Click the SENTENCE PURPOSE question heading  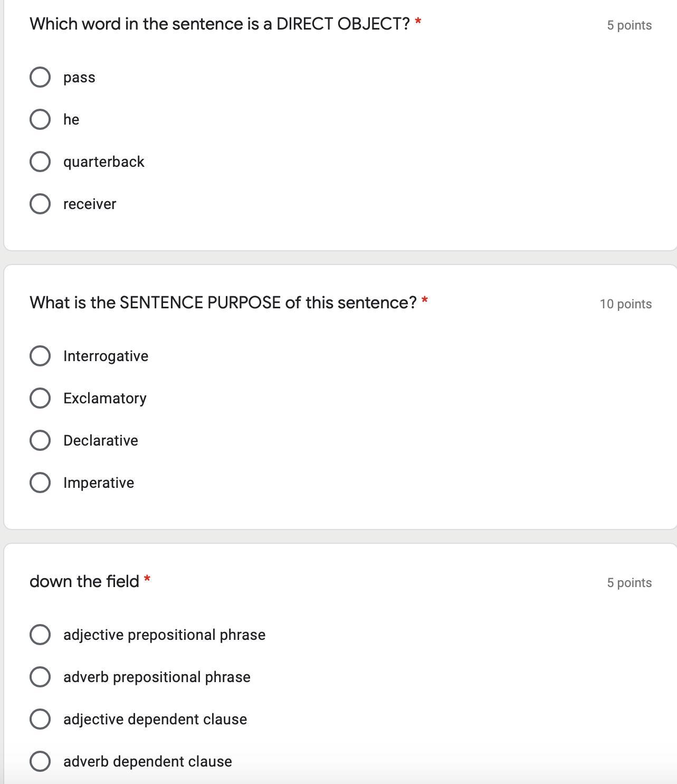pyautogui.click(x=223, y=303)
